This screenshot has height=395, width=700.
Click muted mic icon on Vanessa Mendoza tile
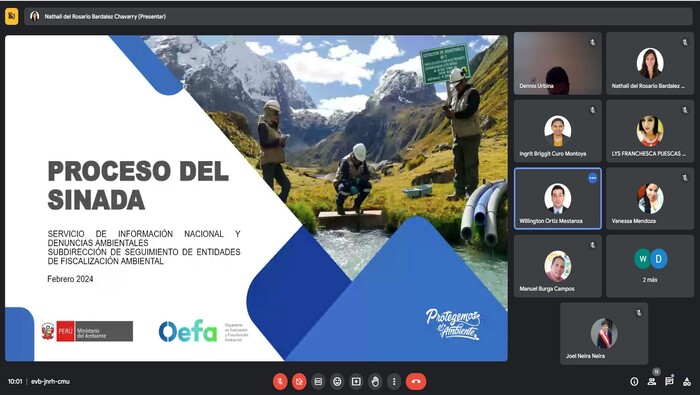click(x=684, y=178)
